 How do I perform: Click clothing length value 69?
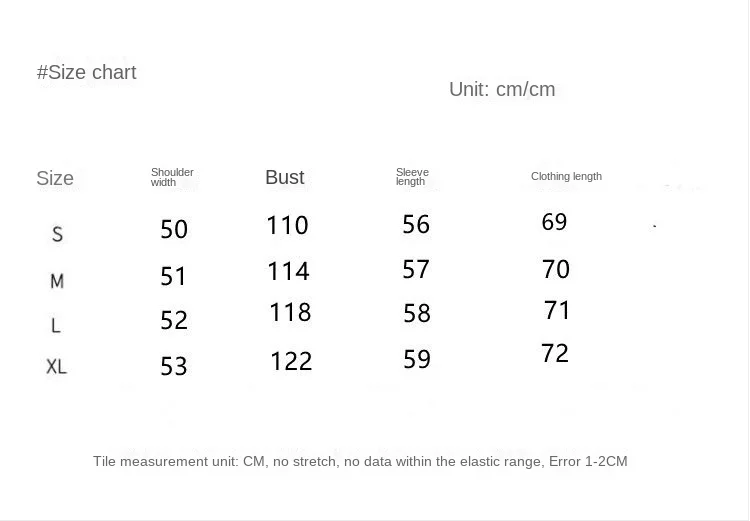click(554, 222)
